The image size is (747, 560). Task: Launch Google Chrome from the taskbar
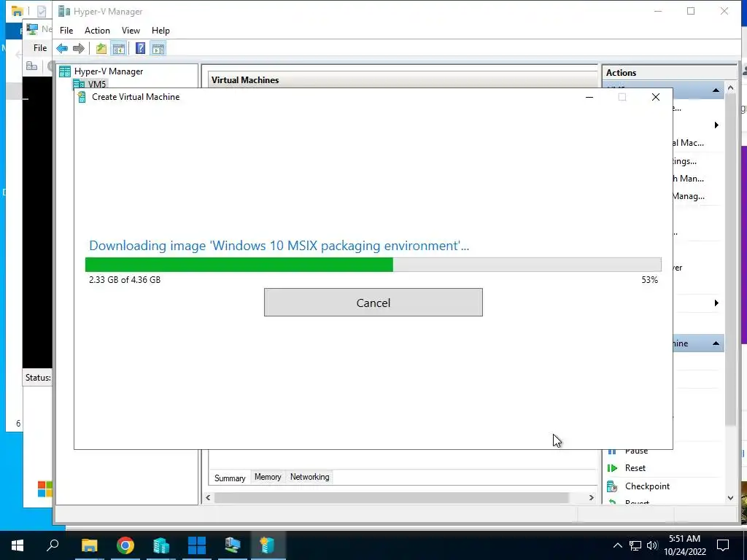pyautogui.click(x=125, y=545)
